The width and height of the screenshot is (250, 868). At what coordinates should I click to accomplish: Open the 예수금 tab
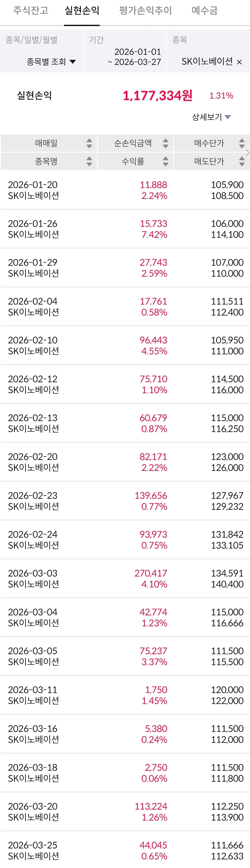[205, 11]
